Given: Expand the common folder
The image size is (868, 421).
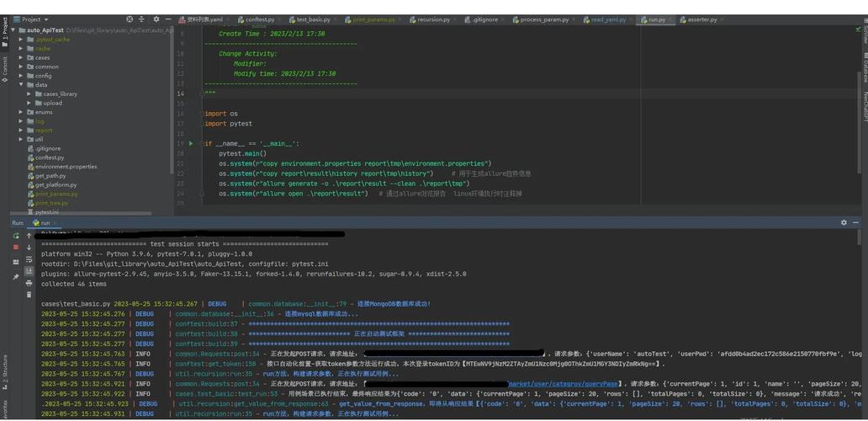Looking at the screenshot, I should (x=21, y=67).
